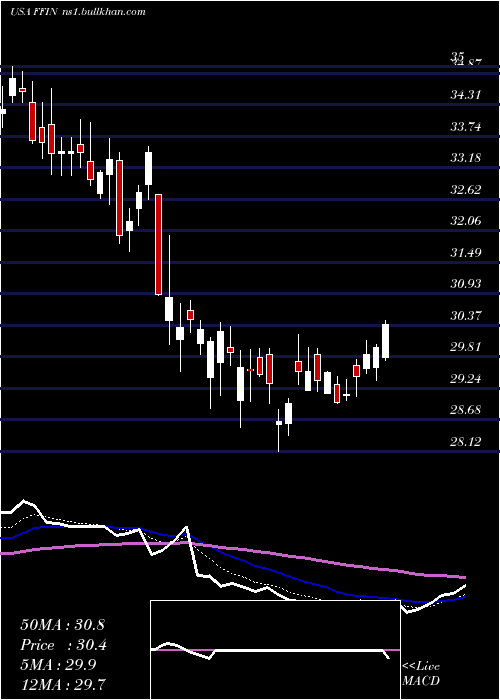The width and height of the screenshot is (500, 700).
Task: Click the 30.93 price axis label
Action: [466, 283]
